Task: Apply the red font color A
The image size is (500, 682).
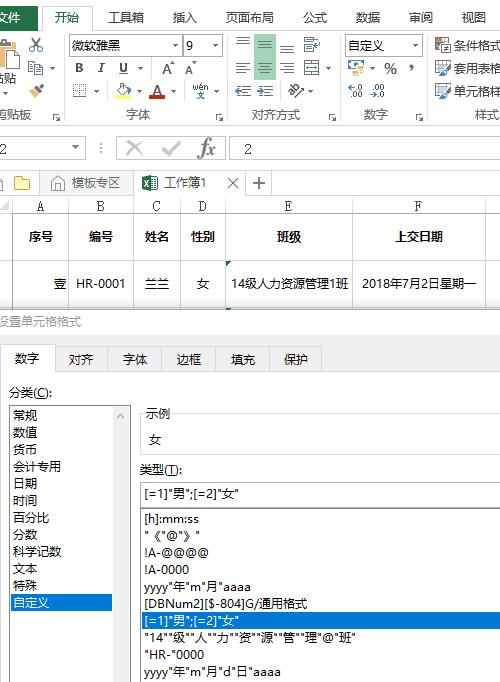Action: pyautogui.click(x=157, y=91)
